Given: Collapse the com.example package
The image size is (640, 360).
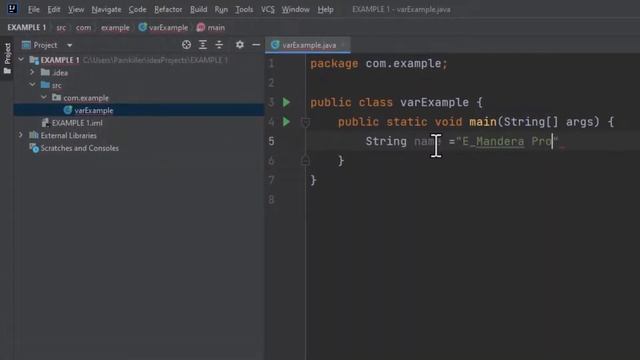Looking at the screenshot, I should pos(44,98).
